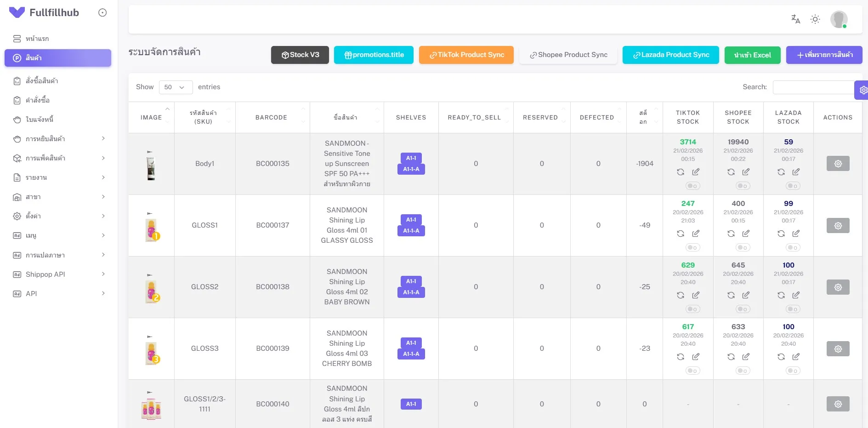Click TikTok stock refresh icon for Body1

pos(681,172)
